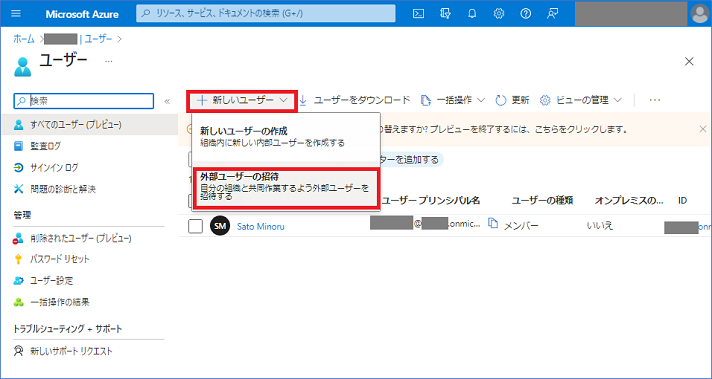Sort by ユーザーの種類 column
This screenshot has width=712, height=379.
point(542,201)
